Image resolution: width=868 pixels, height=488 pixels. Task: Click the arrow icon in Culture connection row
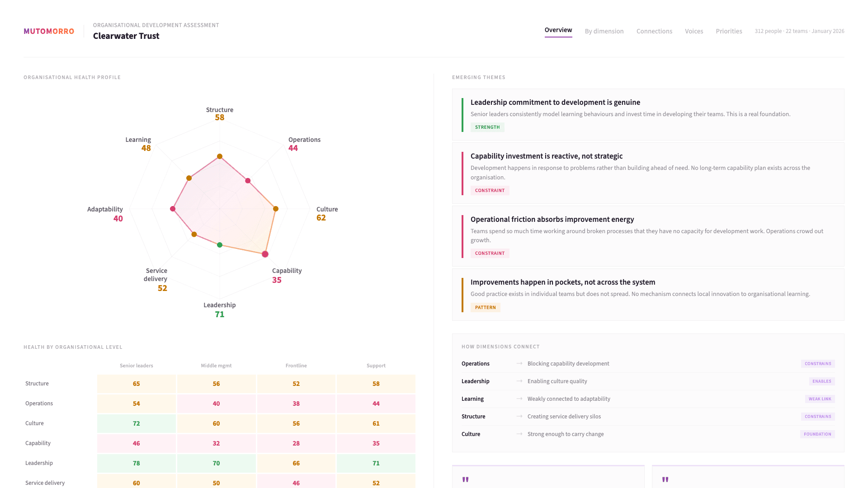click(519, 434)
